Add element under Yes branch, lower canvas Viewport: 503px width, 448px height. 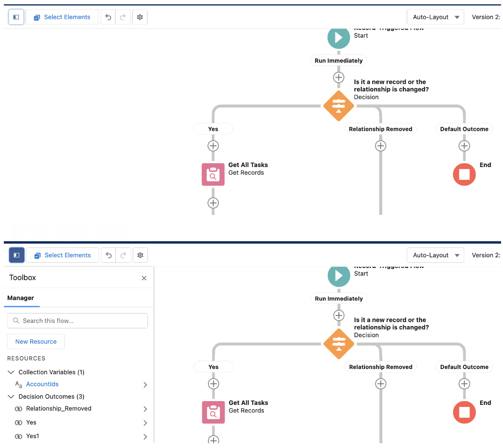pyautogui.click(x=213, y=383)
